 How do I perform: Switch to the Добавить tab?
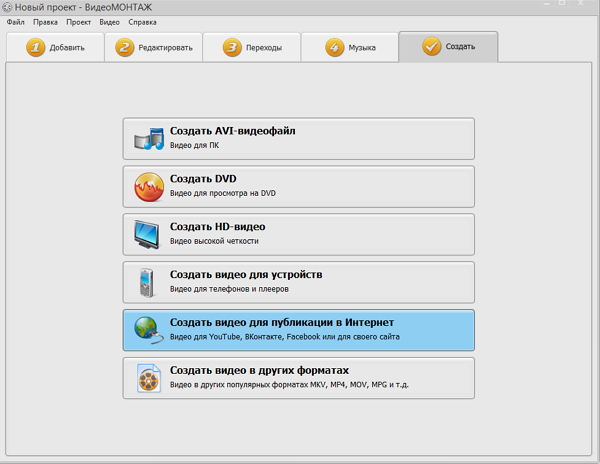(55, 47)
